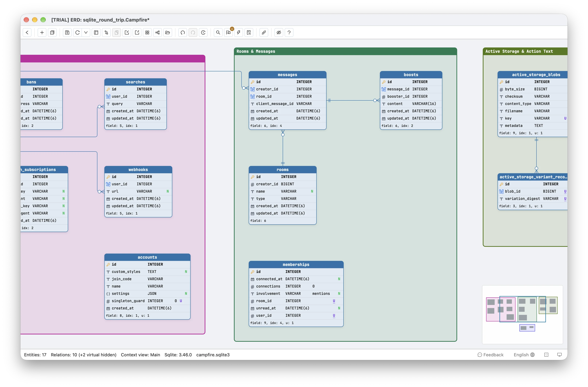
Task: Open the Feedback link in status bar
Action: tap(490, 355)
